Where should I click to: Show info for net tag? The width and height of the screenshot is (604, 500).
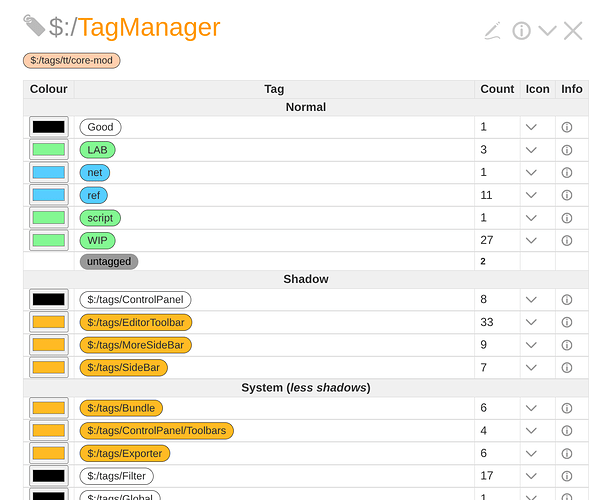pyautogui.click(x=567, y=173)
